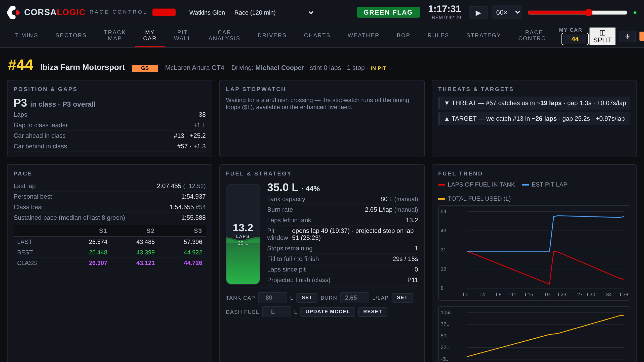Click the Personal best 1:54.937 value

[193, 197]
